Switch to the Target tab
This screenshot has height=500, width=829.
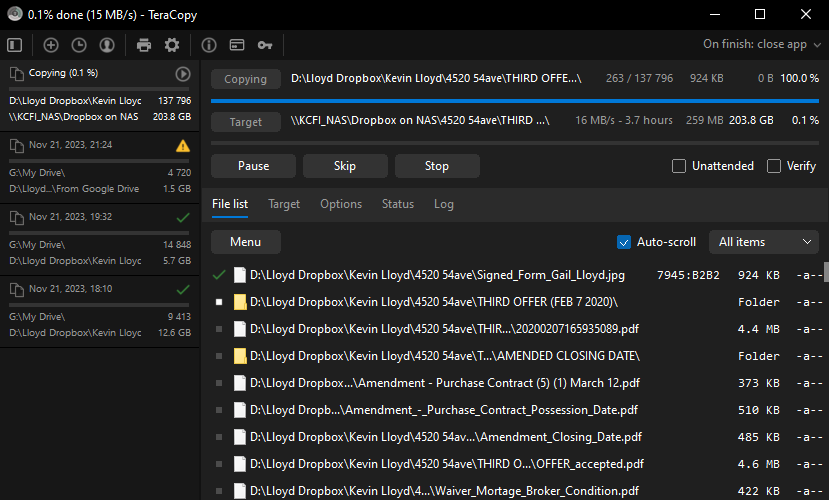284,204
